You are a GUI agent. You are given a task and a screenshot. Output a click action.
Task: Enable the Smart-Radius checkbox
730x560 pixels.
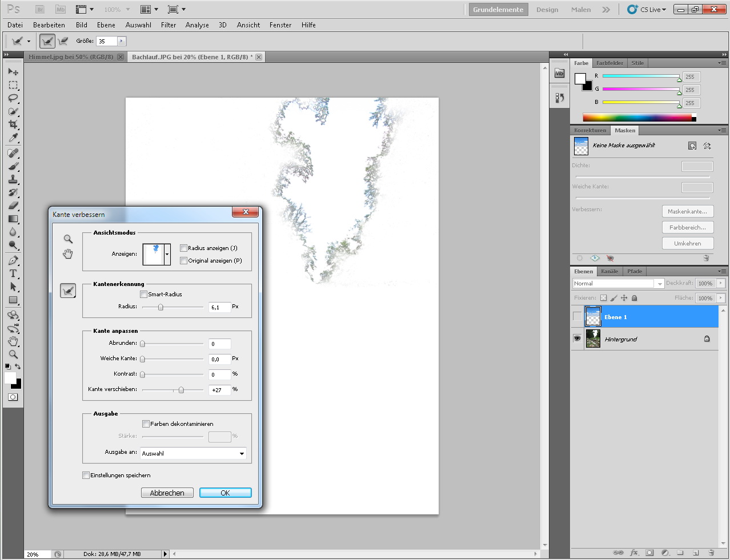(x=144, y=295)
